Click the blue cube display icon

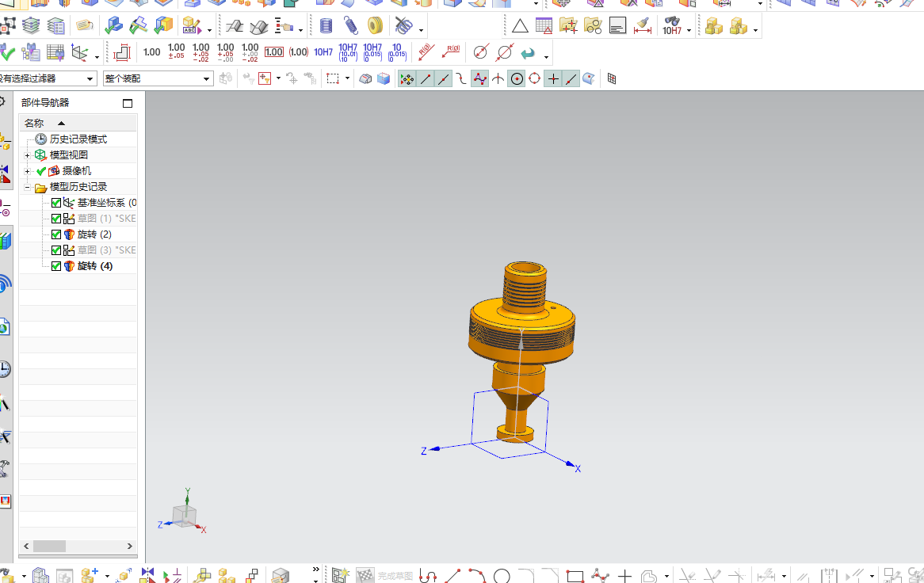(x=384, y=79)
